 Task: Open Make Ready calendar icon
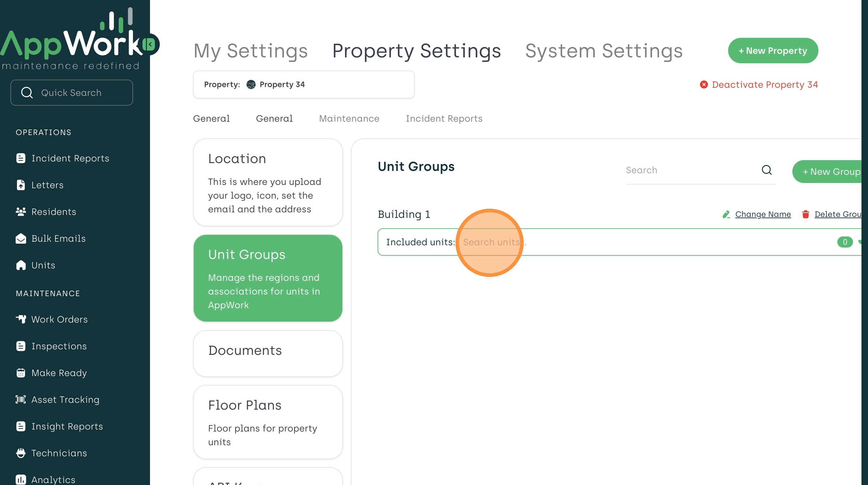click(x=21, y=373)
